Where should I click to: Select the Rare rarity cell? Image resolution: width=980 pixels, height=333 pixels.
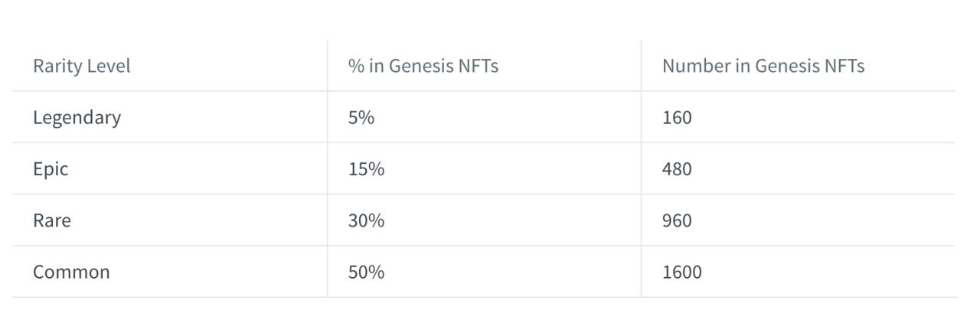tap(51, 220)
